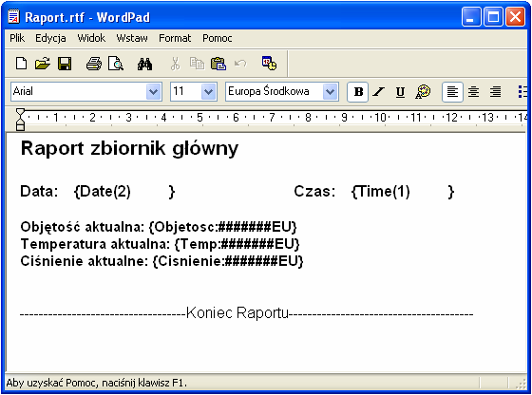Paste from clipboard with the Paste icon

point(218,64)
